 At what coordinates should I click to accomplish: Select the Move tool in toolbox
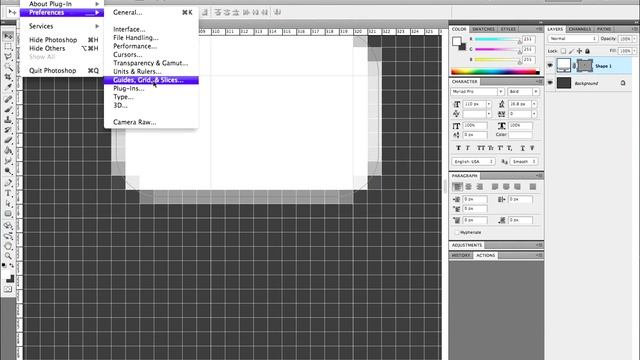[8, 36]
